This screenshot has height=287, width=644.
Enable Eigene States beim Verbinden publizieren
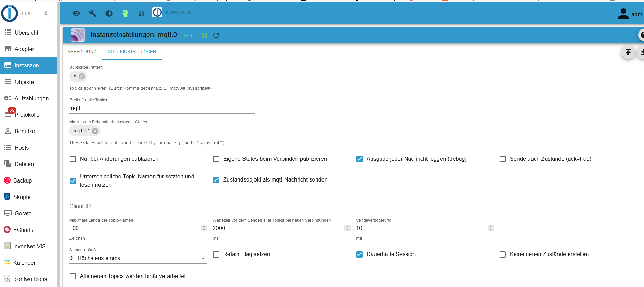[216, 159]
